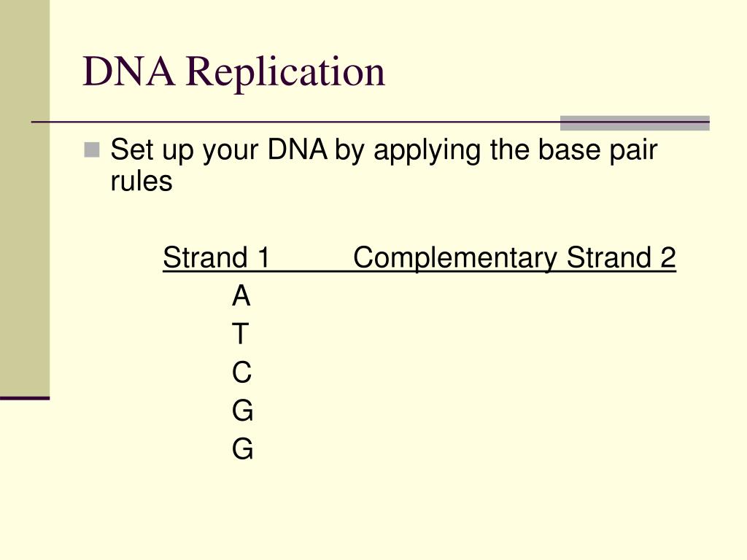
Task: Select the letter C in Strand 1
Action: click(x=241, y=372)
